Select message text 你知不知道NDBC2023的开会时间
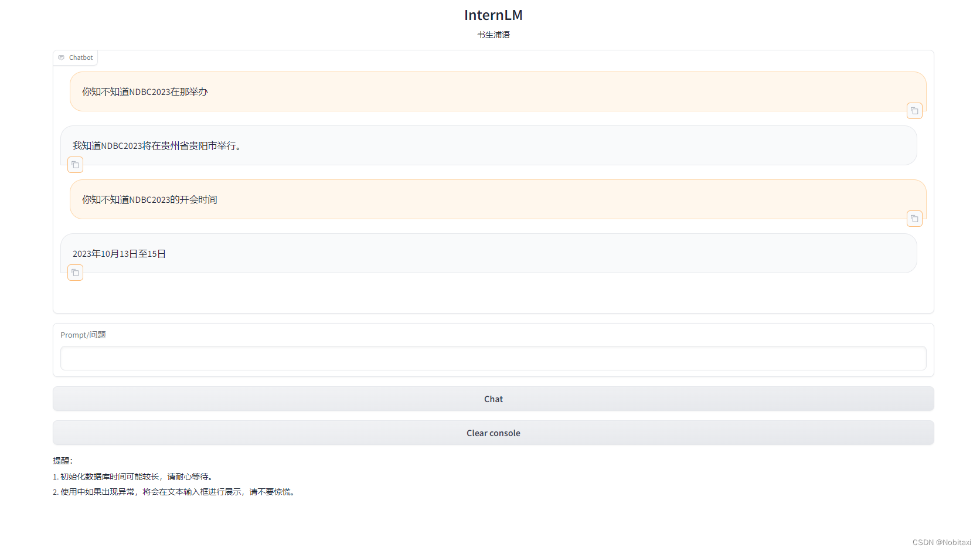 coord(149,200)
